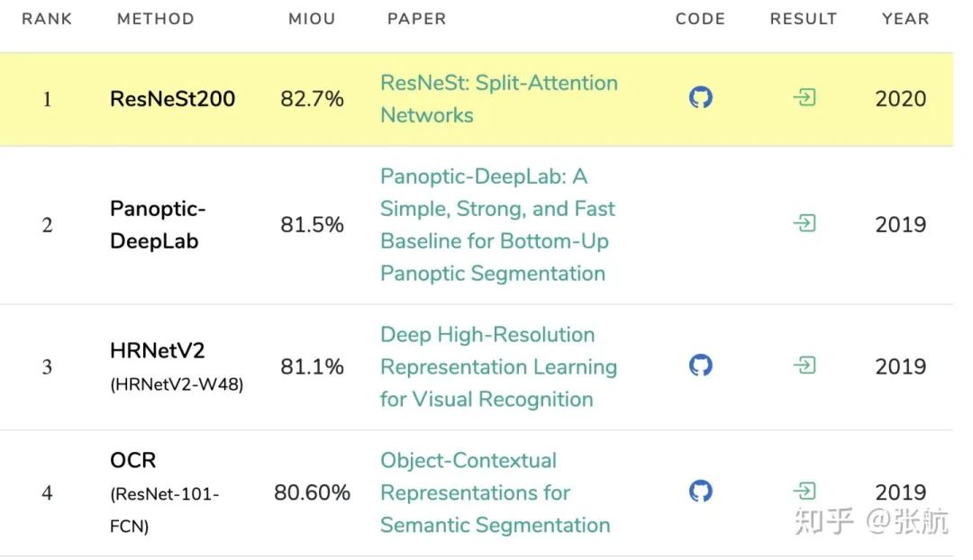The width and height of the screenshot is (973, 560).
Task: Open result link for OCR row
Action: [804, 491]
